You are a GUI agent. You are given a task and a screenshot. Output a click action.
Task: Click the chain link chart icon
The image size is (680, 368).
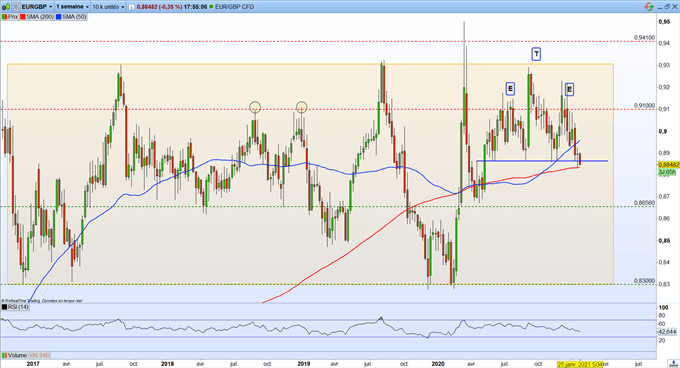16,7
